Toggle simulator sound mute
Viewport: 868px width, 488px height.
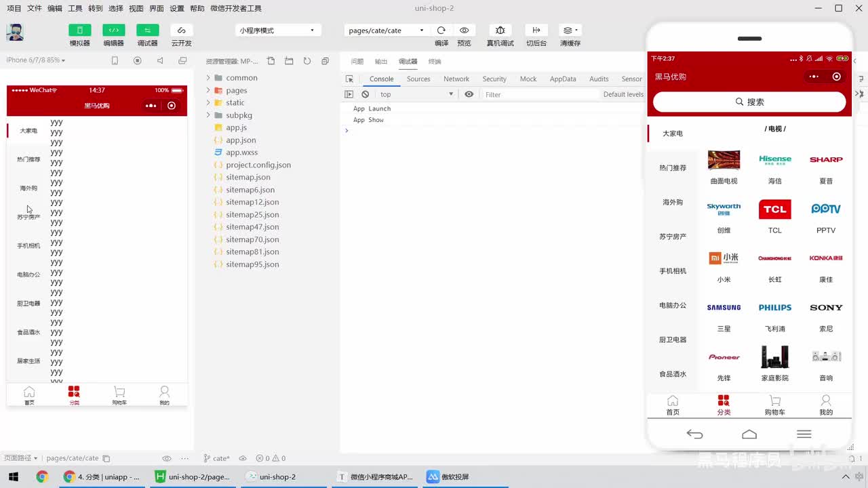(x=160, y=60)
